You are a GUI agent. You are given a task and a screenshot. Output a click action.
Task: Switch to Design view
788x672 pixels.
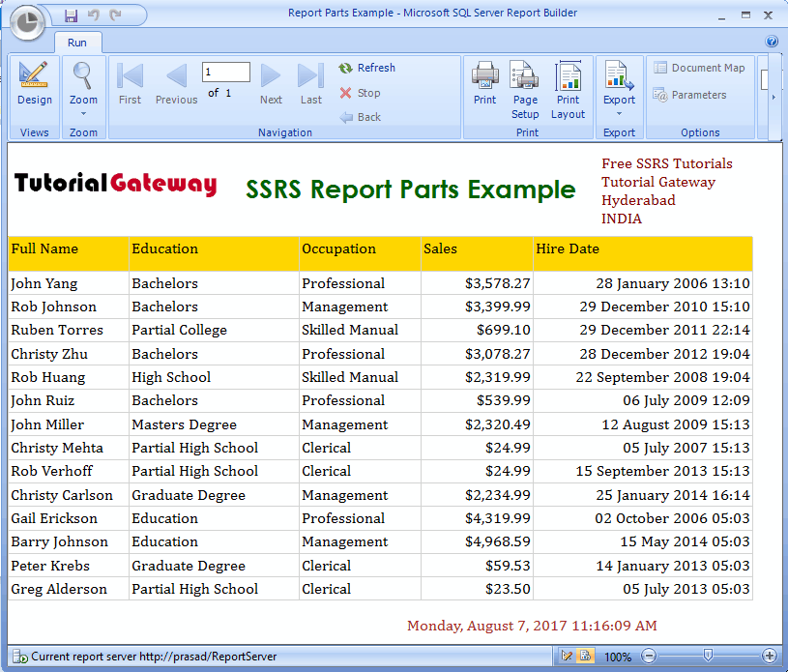click(x=34, y=84)
